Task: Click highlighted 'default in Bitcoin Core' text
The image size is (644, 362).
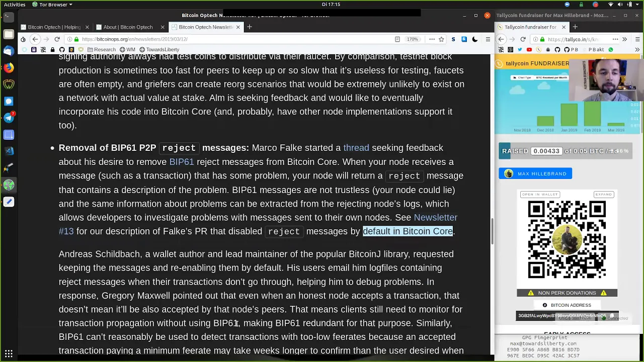Action: tap(408, 231)
